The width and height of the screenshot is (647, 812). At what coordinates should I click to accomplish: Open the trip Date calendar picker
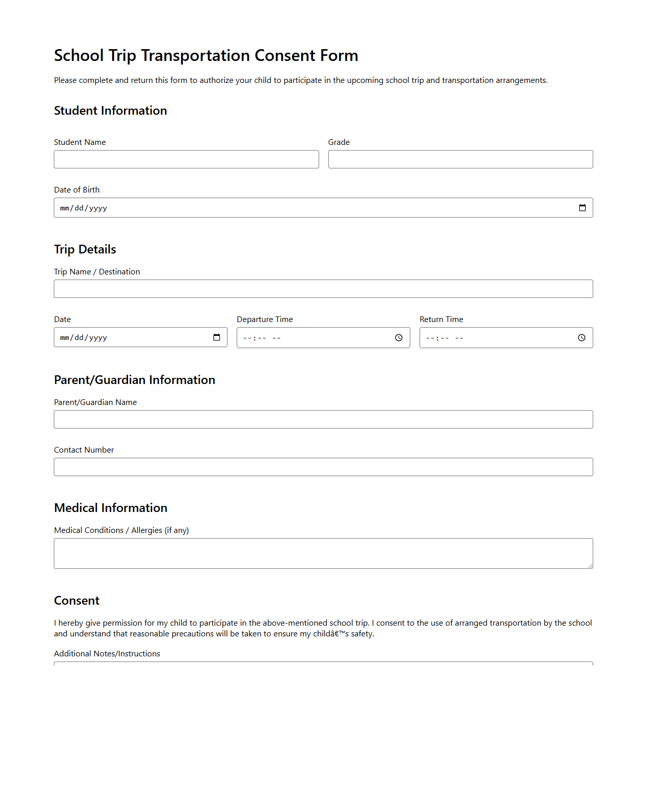(217, 337)
